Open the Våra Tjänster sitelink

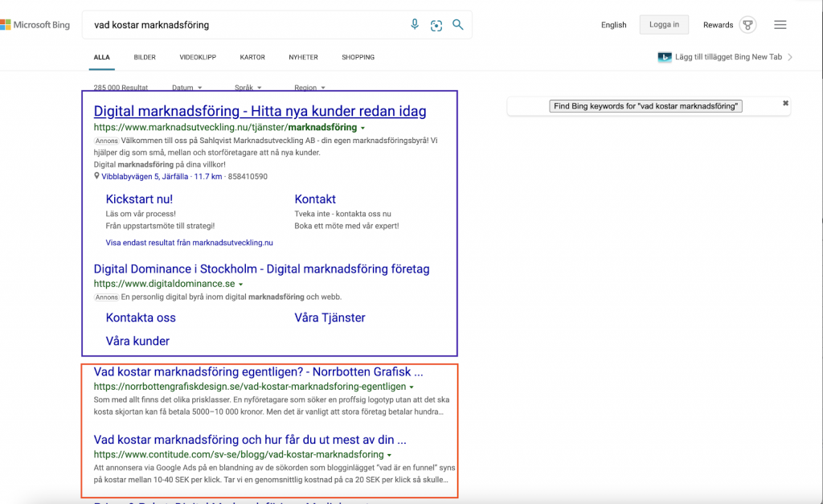click(330, 318)
